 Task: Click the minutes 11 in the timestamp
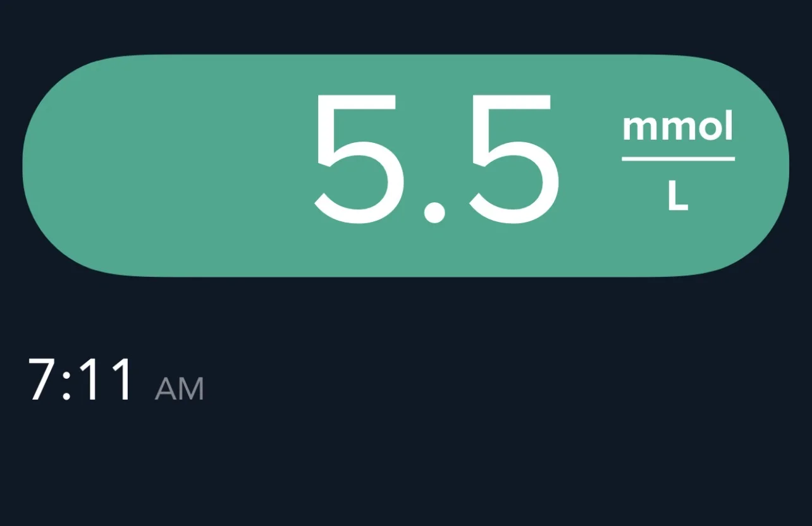click(x=104, y=381)
